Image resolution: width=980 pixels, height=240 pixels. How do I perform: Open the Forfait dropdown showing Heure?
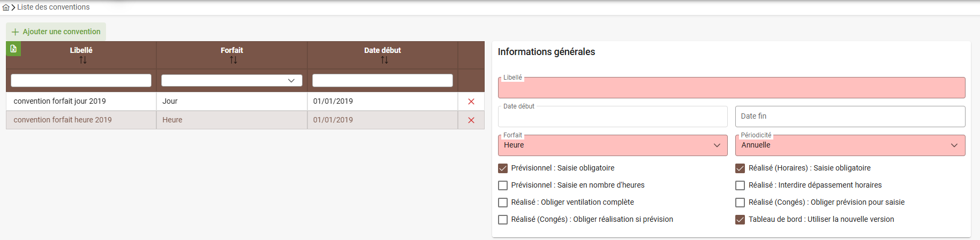[612, 145]
